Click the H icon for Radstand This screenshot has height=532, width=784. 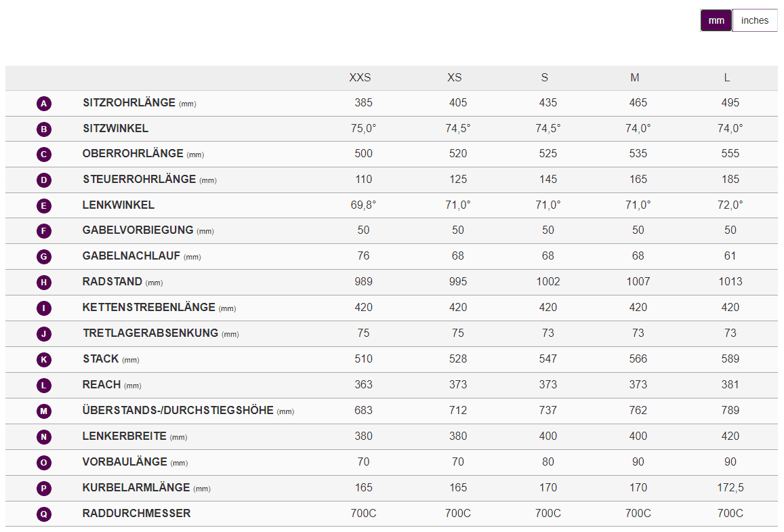[44, 282]
